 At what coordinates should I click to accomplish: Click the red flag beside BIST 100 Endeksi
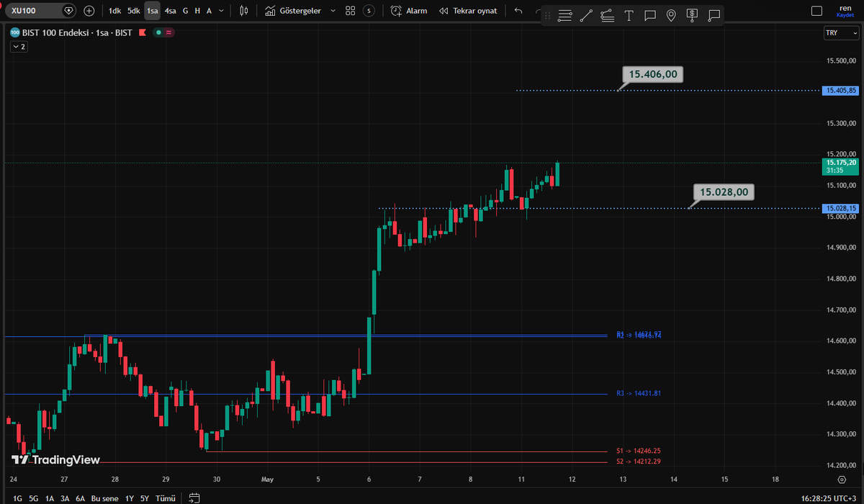(143, 32)
